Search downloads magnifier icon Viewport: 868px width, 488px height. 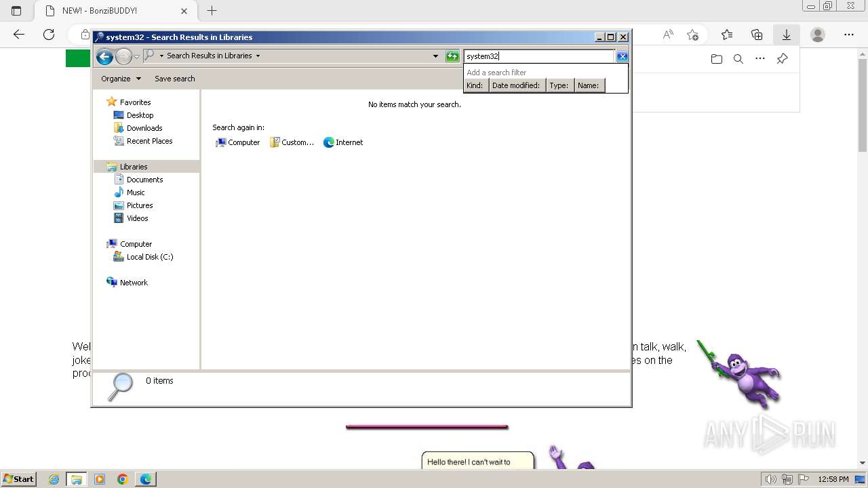(738, 59)
